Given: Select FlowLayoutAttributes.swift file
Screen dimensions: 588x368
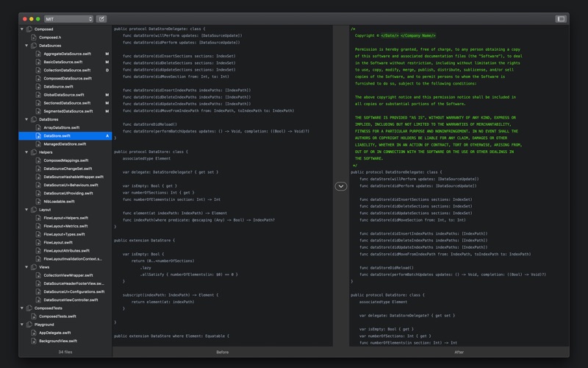Looking at the screenshot, I should pos(65,251).
